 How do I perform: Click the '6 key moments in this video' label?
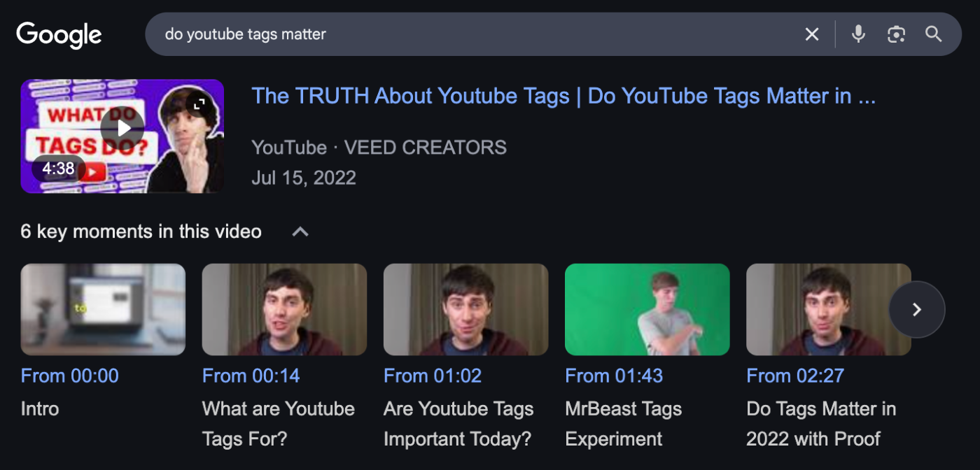tap(141, 232)
